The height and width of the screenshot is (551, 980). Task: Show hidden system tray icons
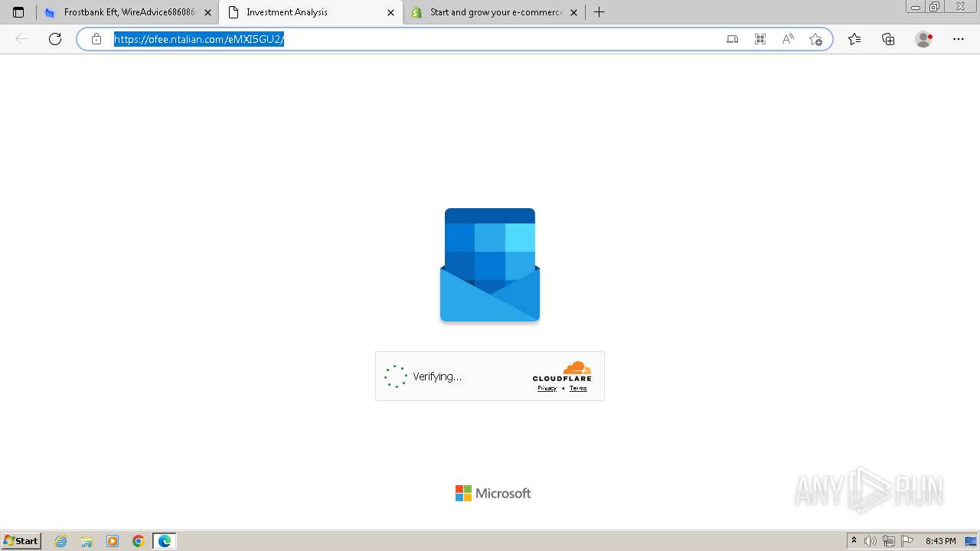tap(854, 541)
